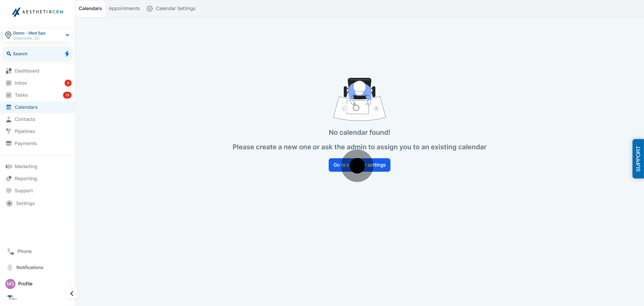Open Inbox from sidebar icon
This screenshot has height=306, width=644.
pos(8,83)
